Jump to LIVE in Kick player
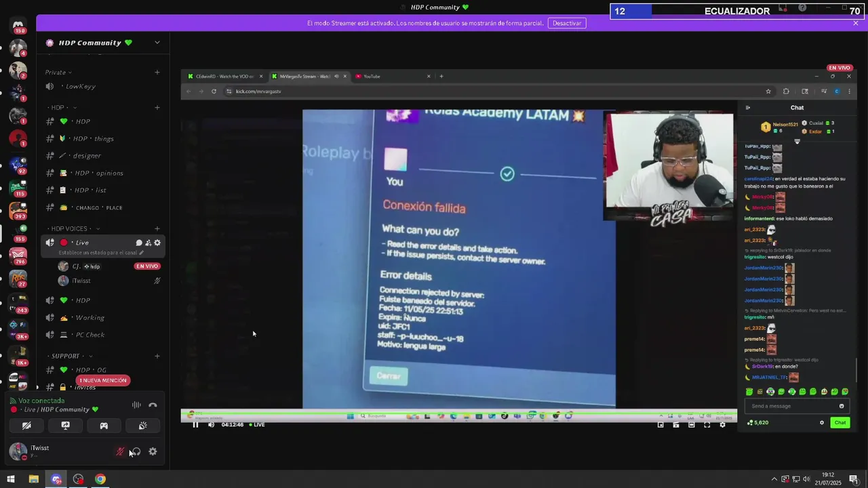 (x=257, y=425)
